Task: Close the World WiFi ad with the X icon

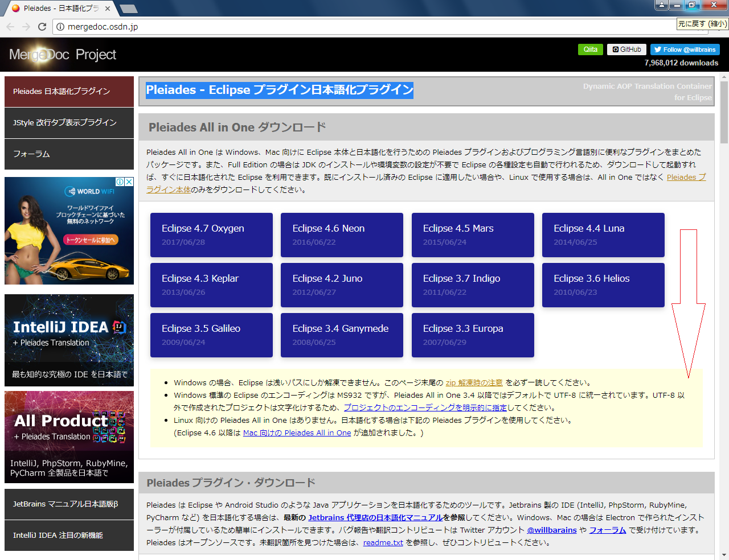Action: (129, 182)
